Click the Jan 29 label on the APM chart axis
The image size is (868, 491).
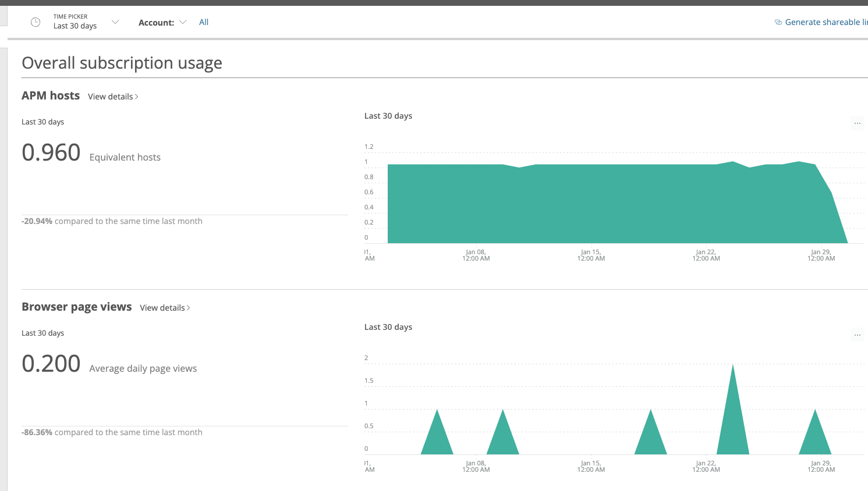821,255
